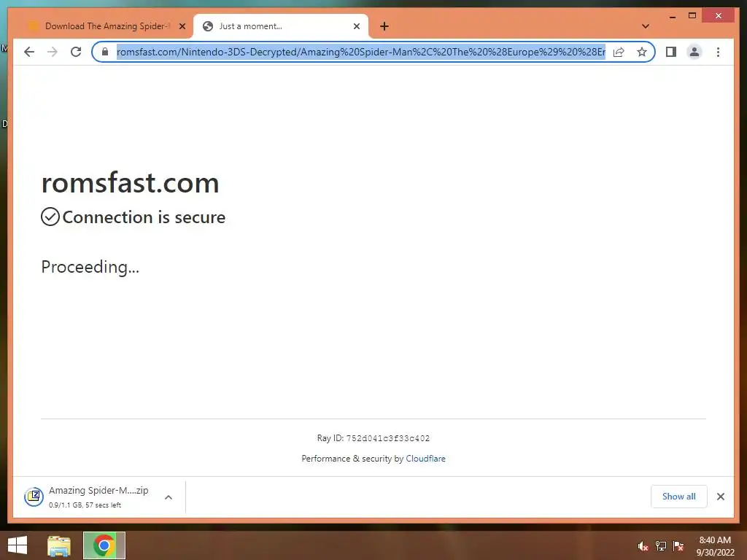Go back to the previous page

click(x=29, y=52)
